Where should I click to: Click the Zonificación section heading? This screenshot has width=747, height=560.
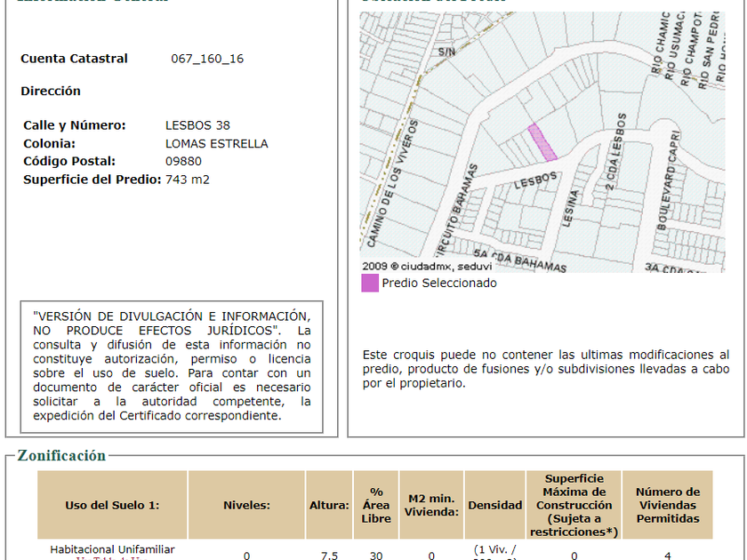pyautogui.click(x=61, y=456)
